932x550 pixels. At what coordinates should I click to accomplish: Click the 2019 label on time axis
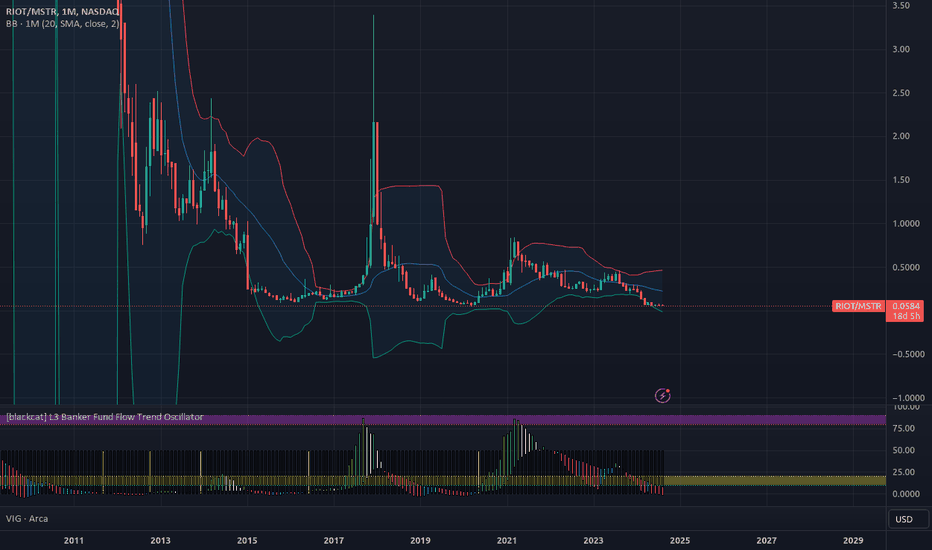click(x=420, y=540)
